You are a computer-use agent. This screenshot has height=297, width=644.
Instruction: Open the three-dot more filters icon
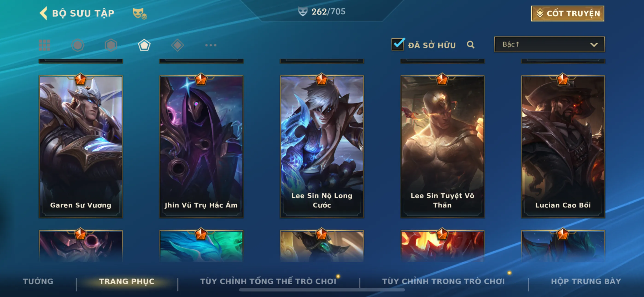click(x=211, y=45)
